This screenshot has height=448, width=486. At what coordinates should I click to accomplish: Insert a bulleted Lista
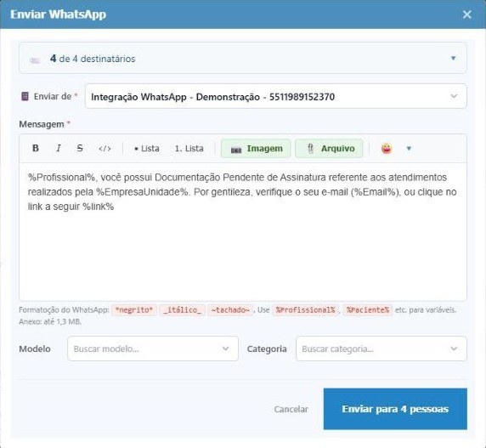click(147, 149)
